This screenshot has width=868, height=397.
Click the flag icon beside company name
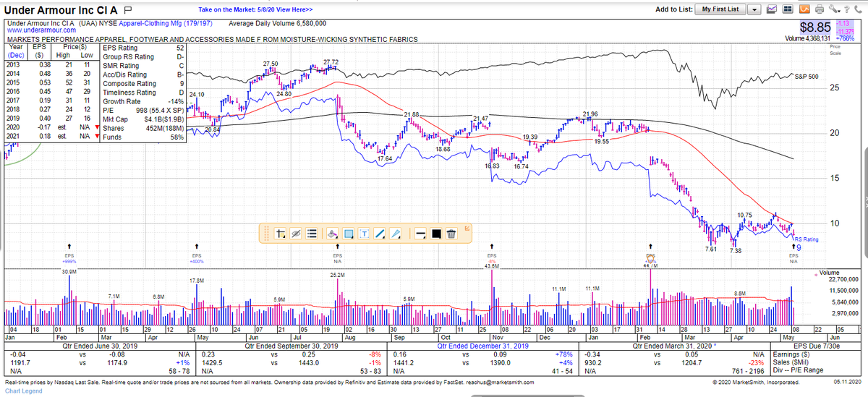128,9
